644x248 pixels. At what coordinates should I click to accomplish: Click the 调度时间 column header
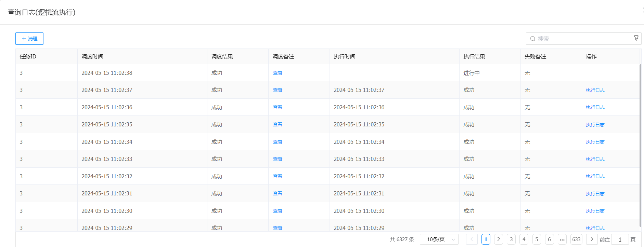pos(92,57)
